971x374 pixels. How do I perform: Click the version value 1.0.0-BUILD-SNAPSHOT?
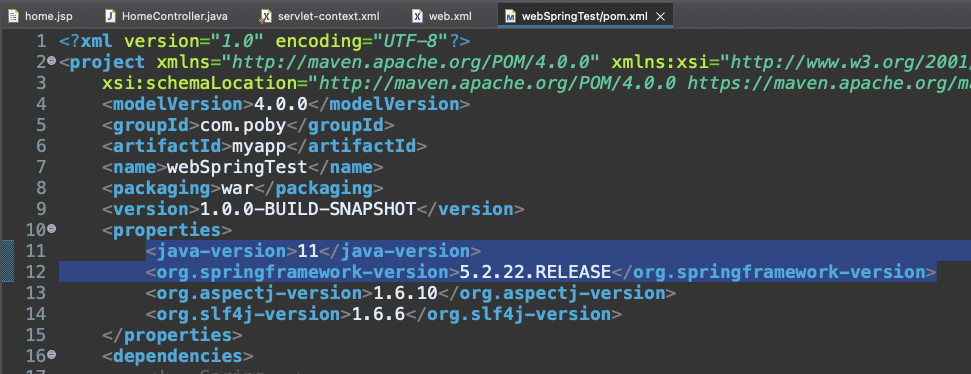tap(307, 209)
